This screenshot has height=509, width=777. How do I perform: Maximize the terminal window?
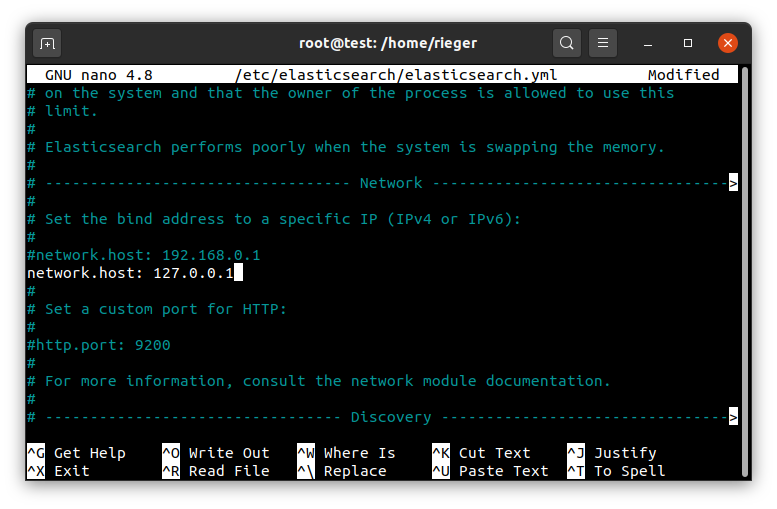tap(688, 43)
